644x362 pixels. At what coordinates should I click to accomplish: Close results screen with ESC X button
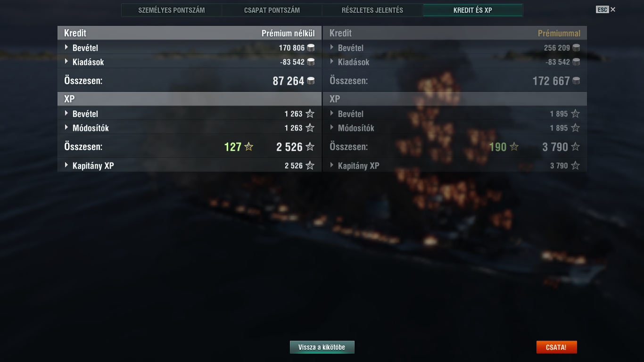(x=606, y=9)
